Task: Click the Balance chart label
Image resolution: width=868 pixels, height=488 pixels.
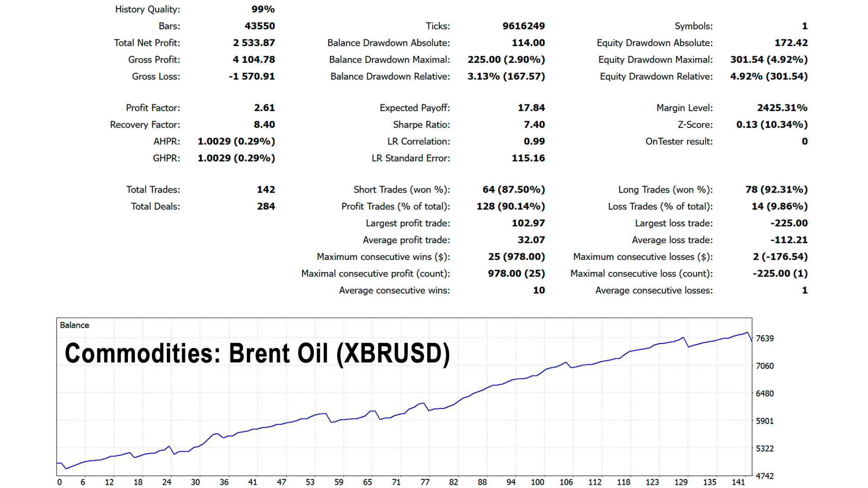Action: 74,325
